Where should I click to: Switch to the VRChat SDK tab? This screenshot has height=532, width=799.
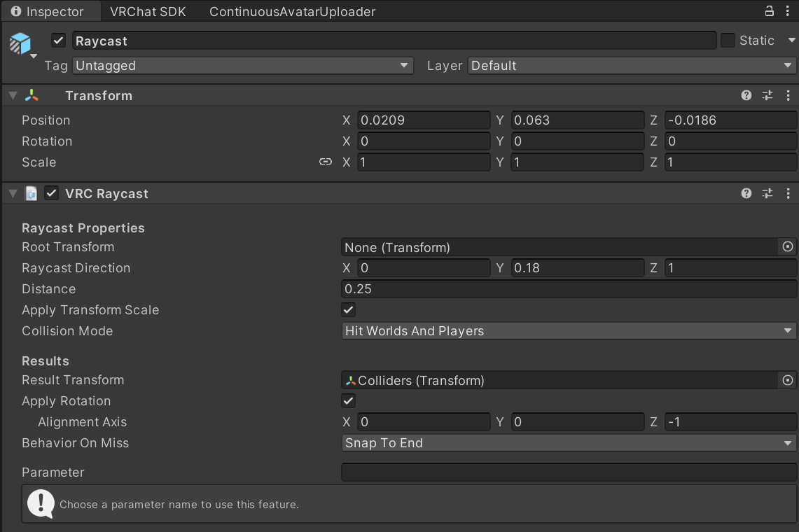pyautogui.click(x=148, y=11)
